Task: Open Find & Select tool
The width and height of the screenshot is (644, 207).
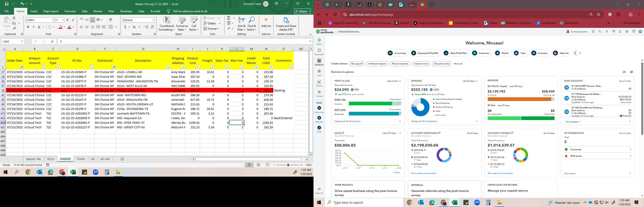Action: coord(252,24)
